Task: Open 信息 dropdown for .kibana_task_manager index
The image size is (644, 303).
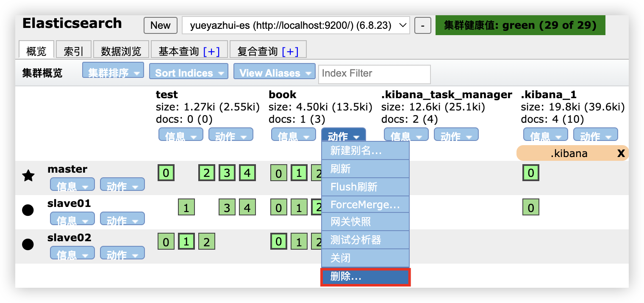Action: click(406, 135)
